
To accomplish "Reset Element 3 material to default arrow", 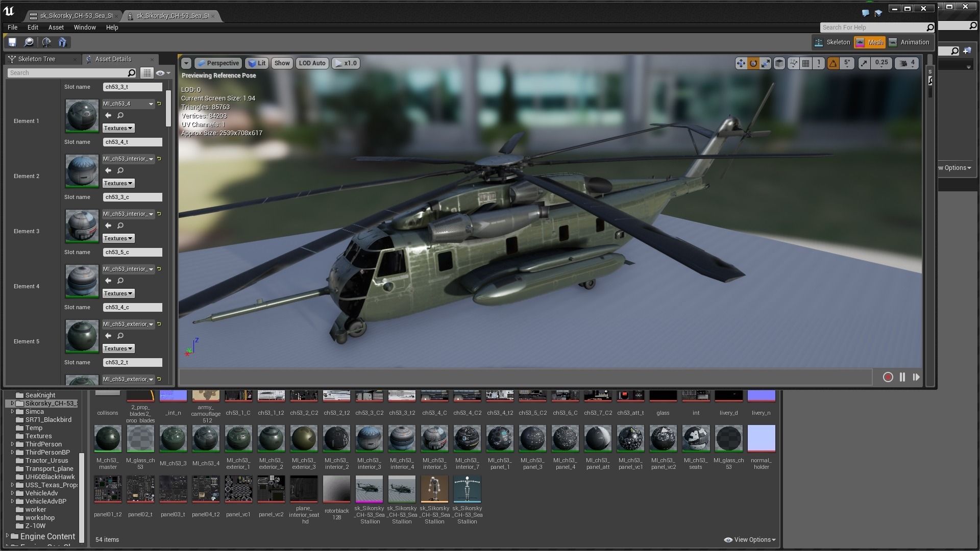I will pyautogui.click(x=159, y=214).
